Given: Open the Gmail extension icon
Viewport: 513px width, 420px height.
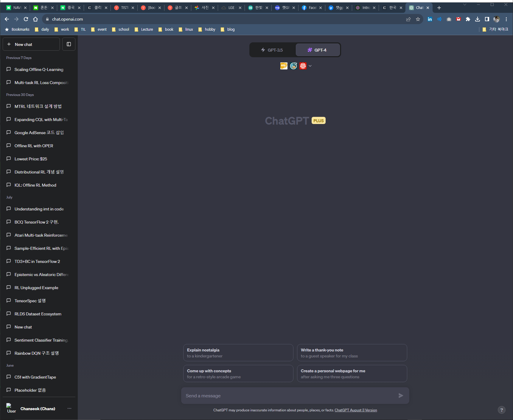Looking at the screenshot, I should click(x=458, y=19).
